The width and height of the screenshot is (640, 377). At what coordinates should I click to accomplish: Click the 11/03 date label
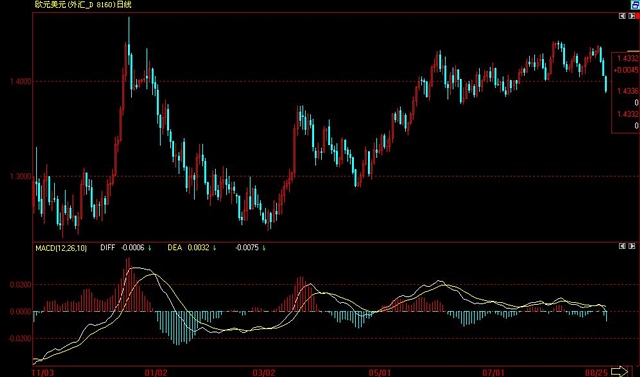[x=43, y=373]
